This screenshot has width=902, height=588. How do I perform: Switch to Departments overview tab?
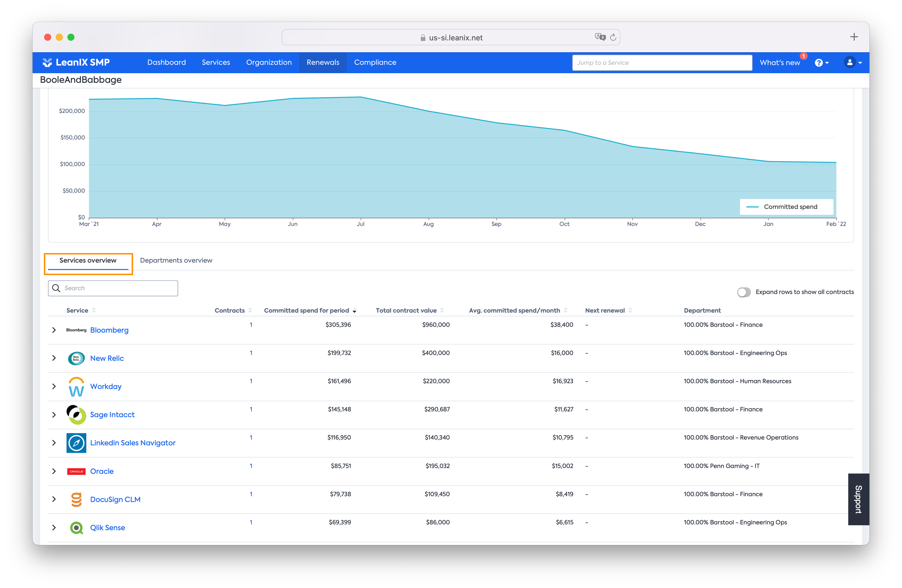176,260
